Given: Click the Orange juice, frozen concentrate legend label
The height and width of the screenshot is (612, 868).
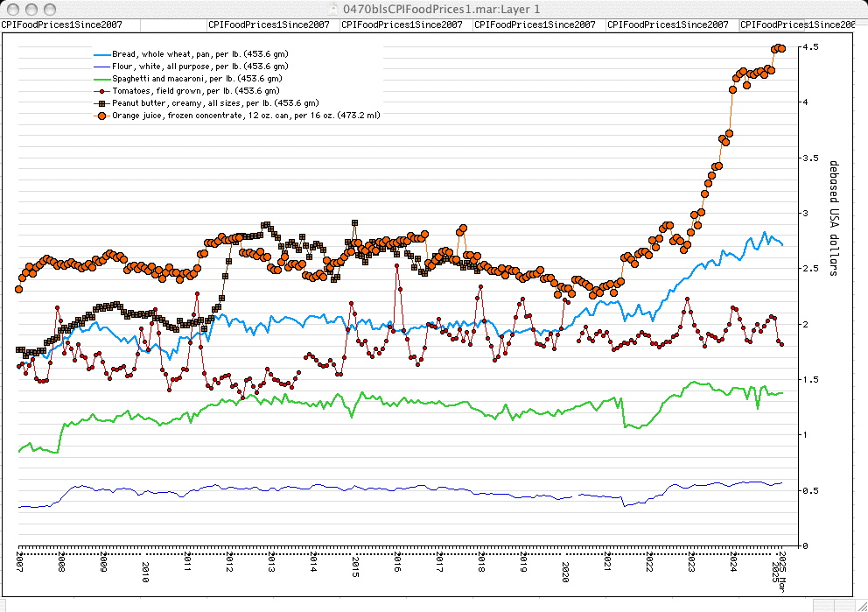Looking at the screenshot, I should [246, 116].
